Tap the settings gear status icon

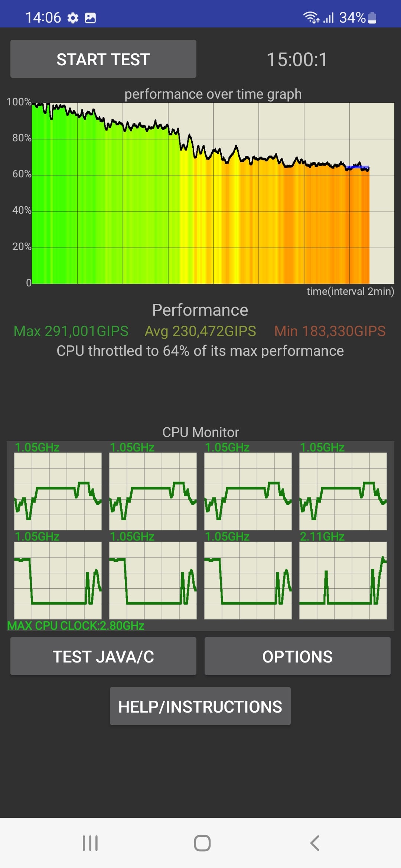tap(73, 18)
